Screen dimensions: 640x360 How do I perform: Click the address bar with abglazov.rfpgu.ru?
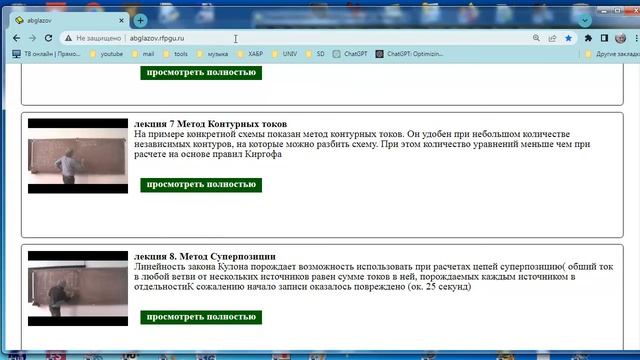[318, 38]
